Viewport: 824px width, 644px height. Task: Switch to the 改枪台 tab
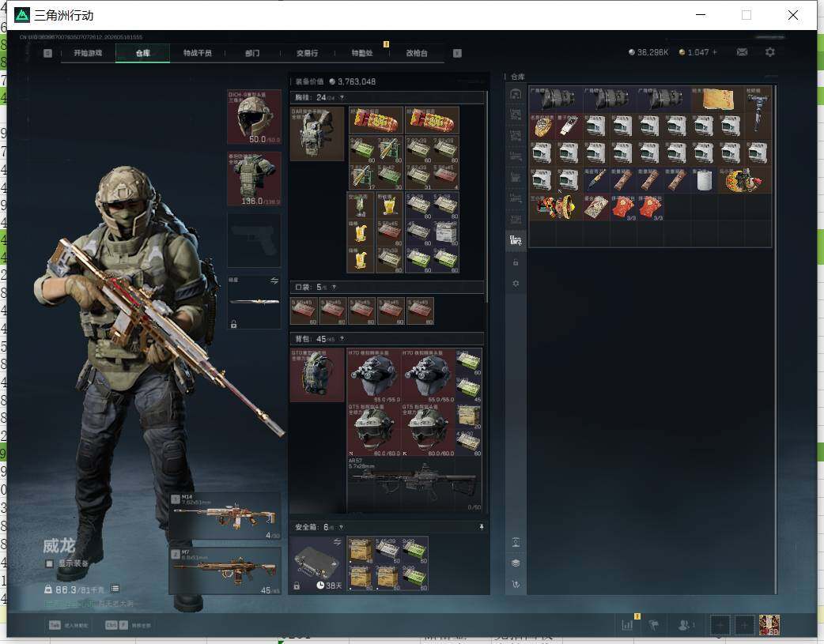coord(417,53)
